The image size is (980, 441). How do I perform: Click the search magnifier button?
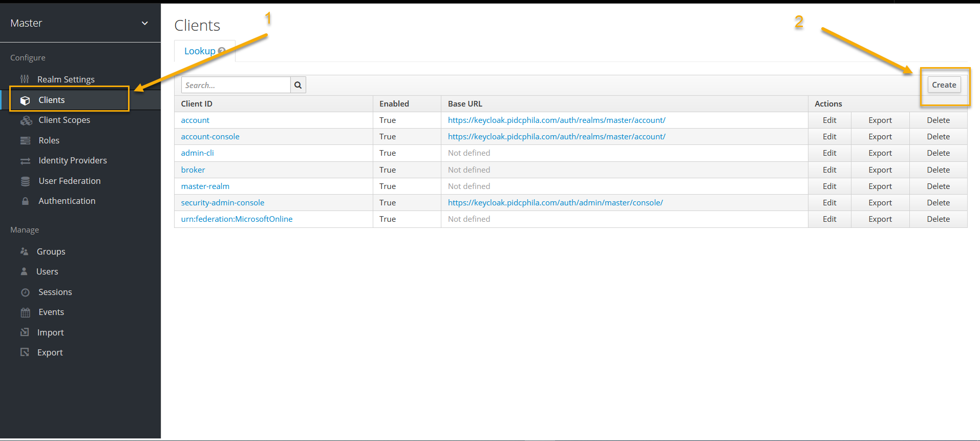pyautogui.click(x=298, y=85)
